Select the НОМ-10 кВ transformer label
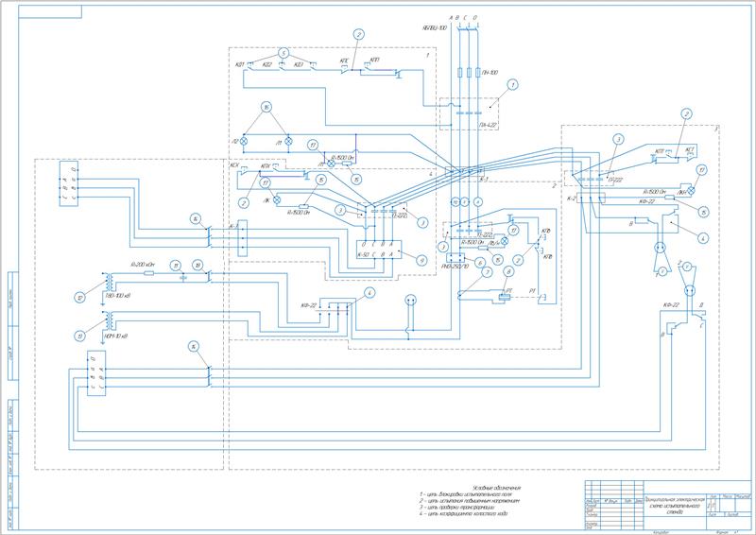 click(x=117, y=336)
